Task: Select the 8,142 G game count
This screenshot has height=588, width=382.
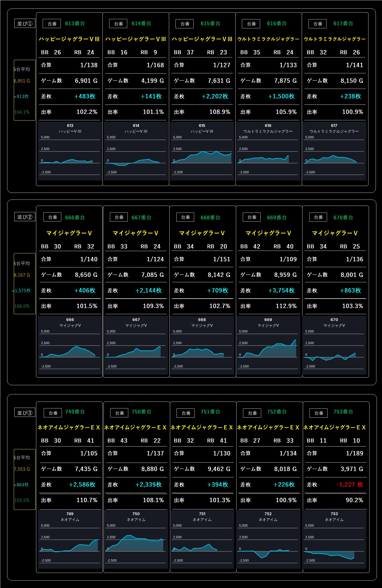Action: (219, 275)
